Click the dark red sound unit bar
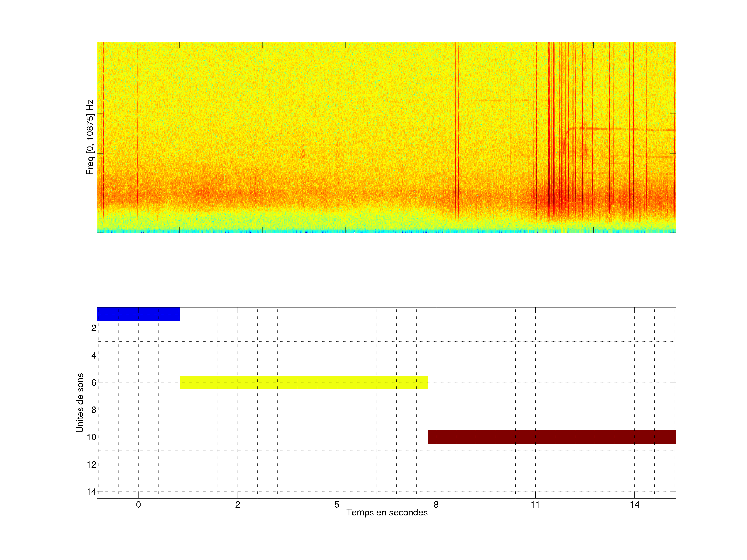Image resolution: width=747 pixels, height=560 pixels. click(x=551, y=437)
